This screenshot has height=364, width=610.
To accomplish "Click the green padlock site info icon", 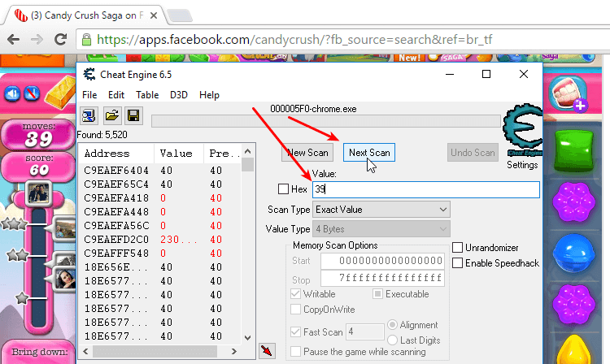I will (x=87, y=40).
